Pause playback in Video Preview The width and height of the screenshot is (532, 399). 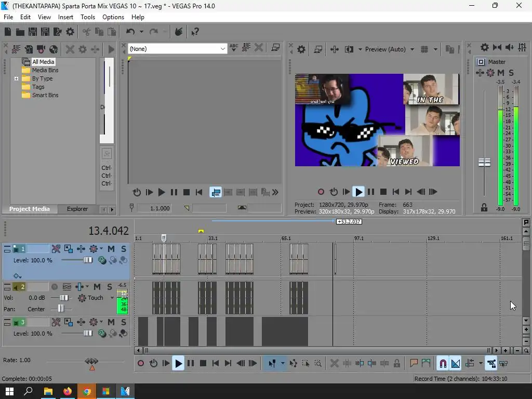tap(371, 192)
